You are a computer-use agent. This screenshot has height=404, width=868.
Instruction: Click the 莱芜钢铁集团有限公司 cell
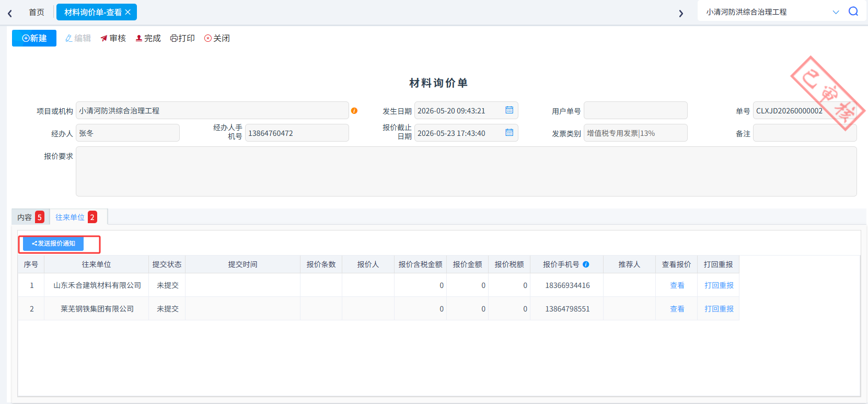[x=97, y=309]
